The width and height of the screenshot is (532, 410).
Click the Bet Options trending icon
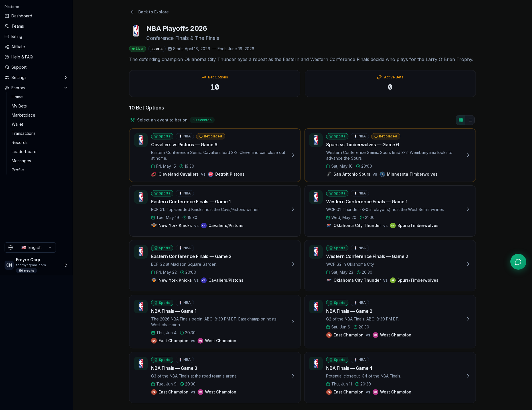204,77
